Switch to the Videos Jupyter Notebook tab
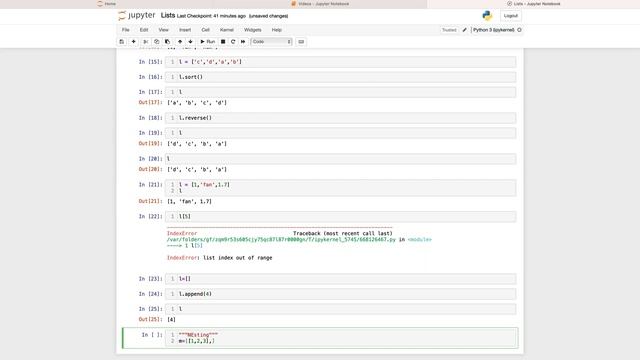 (320, 4)
